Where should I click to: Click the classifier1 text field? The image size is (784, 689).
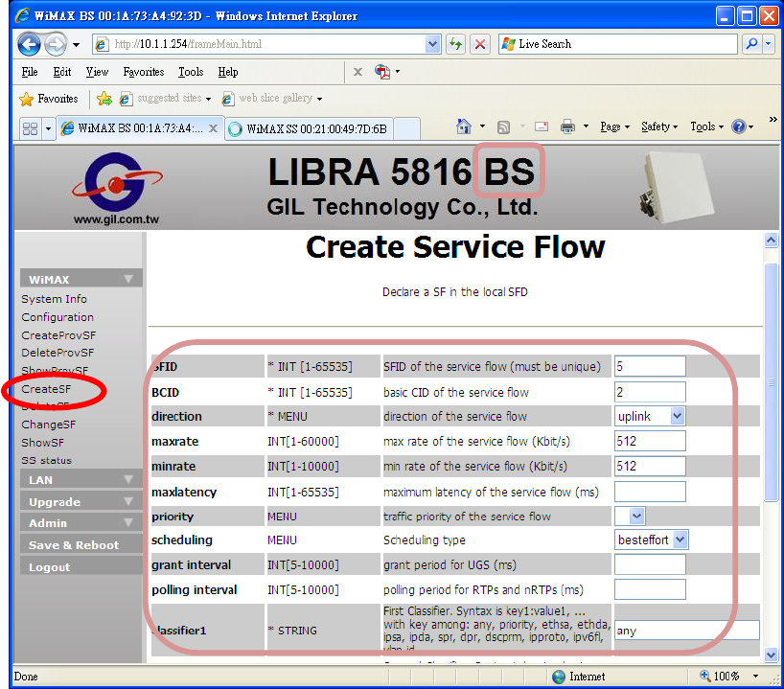tap(686, 630)
